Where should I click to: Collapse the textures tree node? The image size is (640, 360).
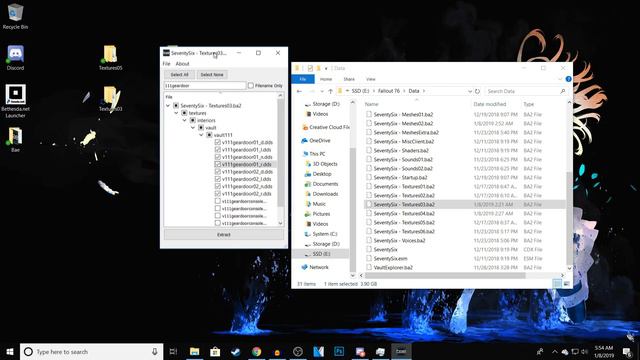pyautogui.click(x=176, y=113)
